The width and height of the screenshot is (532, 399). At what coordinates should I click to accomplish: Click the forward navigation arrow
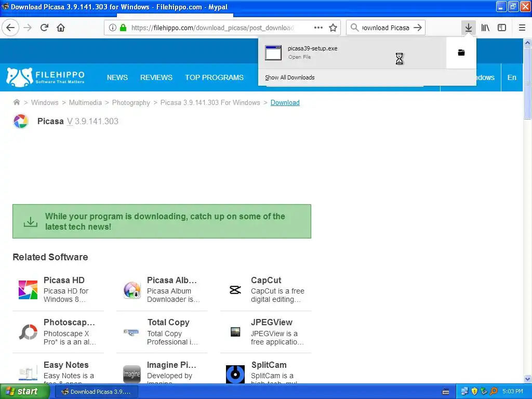click(28, 28)
